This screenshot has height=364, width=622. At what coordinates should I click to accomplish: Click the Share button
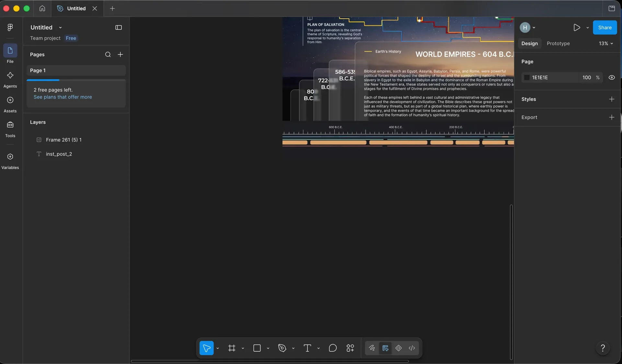605,28
